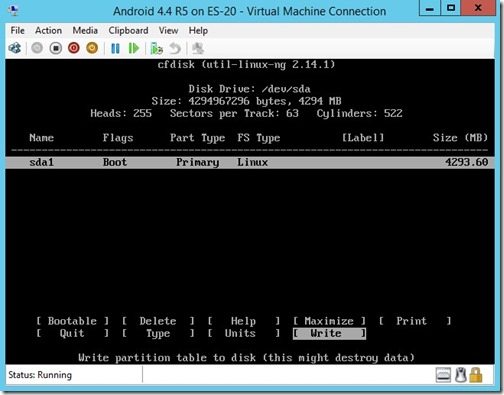Click the [Label] column header

363,138
